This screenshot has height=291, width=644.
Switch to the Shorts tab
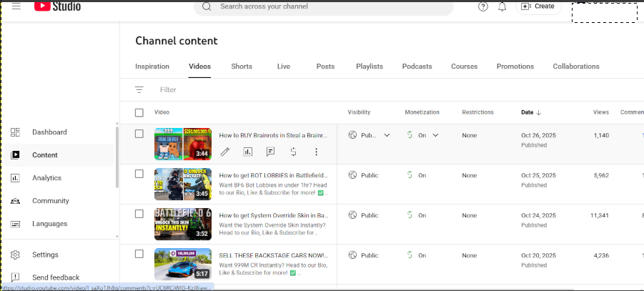242,66
